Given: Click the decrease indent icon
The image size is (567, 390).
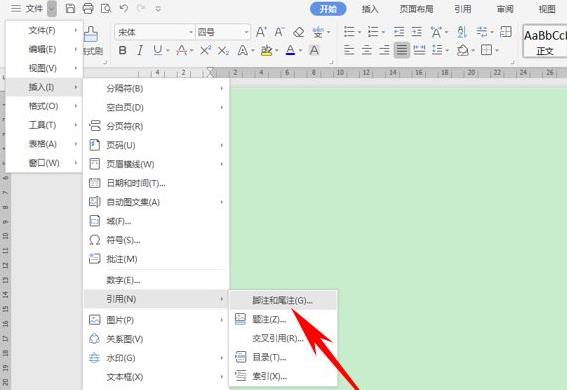Looking at the screenshot, I should click(x=399, y=32).
